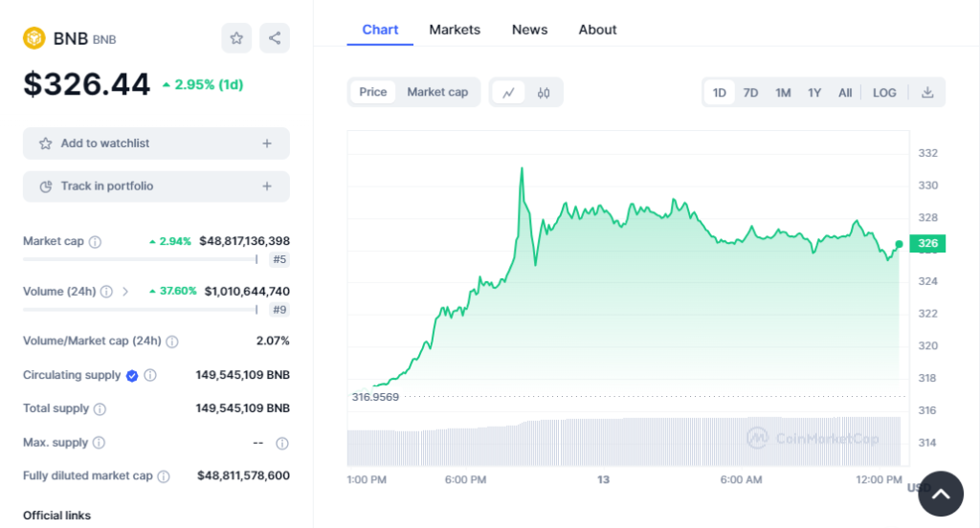980x528 pixels.
Task: Expand Add to watlist plus sign
Action: tap(267, 143)
